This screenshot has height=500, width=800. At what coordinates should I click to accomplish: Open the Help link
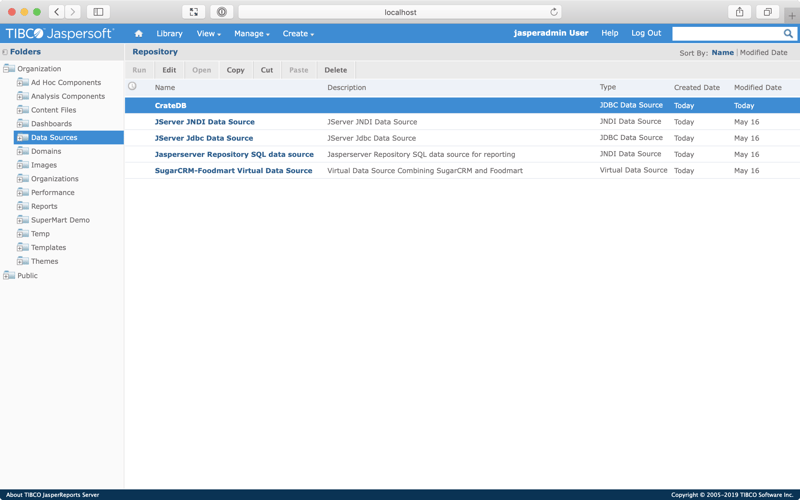coord(609,33)
